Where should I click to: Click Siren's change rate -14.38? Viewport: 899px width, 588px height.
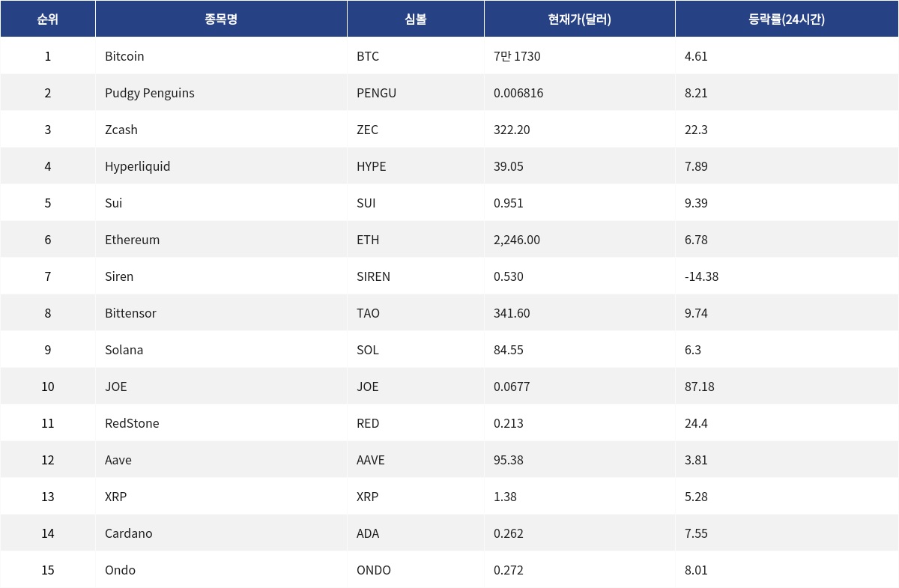click(x=701, y=276)
